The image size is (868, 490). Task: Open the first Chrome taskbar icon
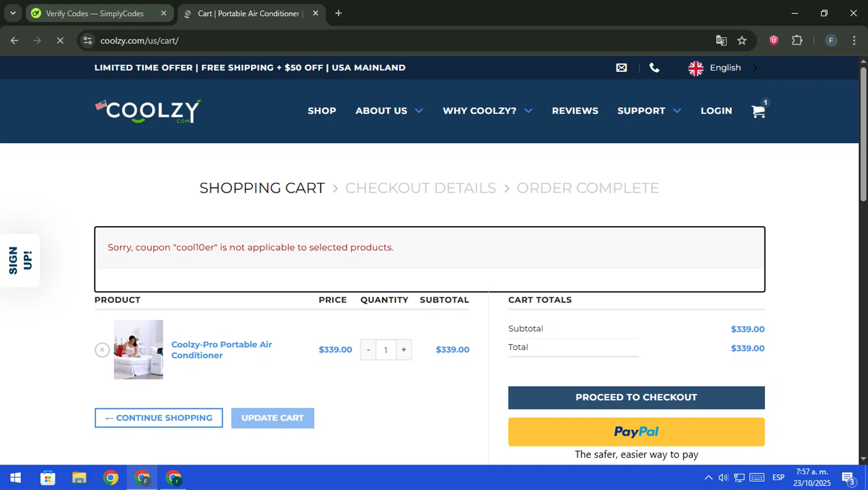[x=111, y=478]
